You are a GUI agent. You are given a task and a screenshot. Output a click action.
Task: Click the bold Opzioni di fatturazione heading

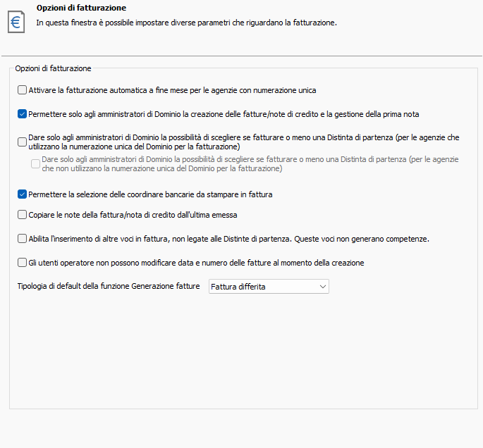pyautogui.click(x=81, y=8)
